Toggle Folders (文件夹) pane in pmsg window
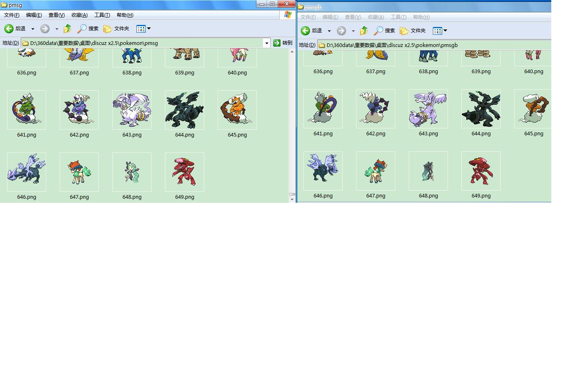588x368 pixels. [x=116, y=29]
